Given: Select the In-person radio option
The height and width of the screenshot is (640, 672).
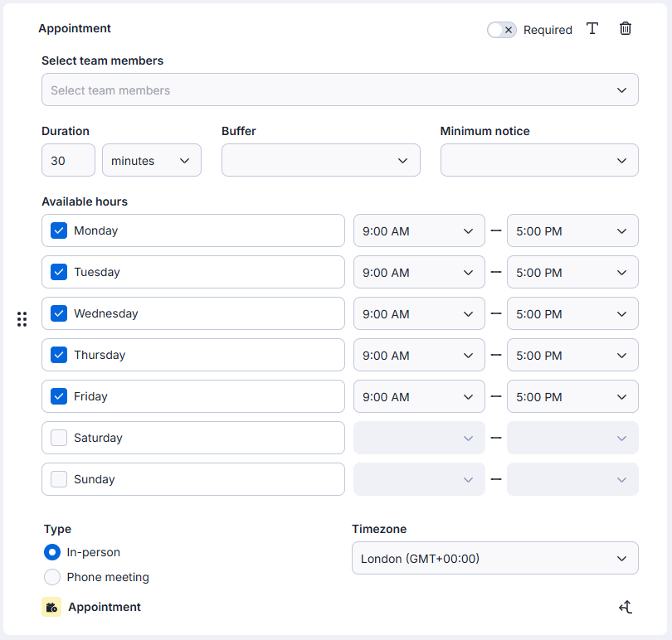Looking at the screenshot, I should (x=52, y=552).
